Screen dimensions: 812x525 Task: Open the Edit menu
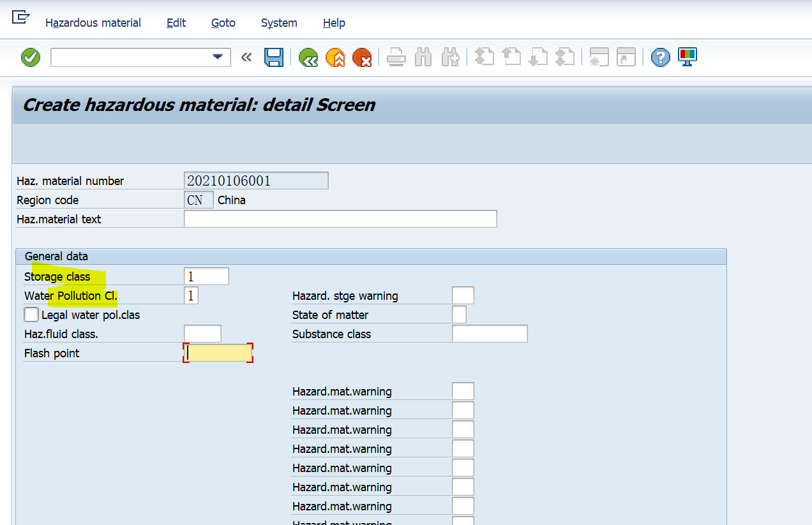[x=176, y=22]
